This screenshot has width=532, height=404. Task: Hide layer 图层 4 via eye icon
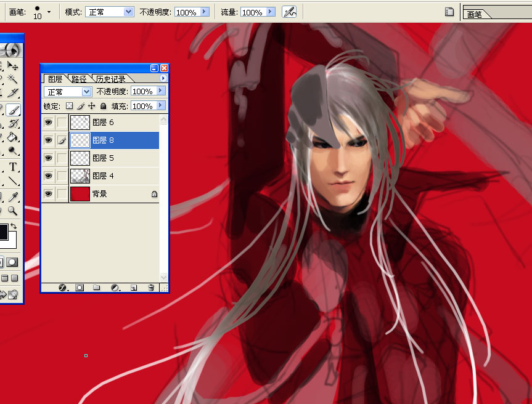pos(49,176)
